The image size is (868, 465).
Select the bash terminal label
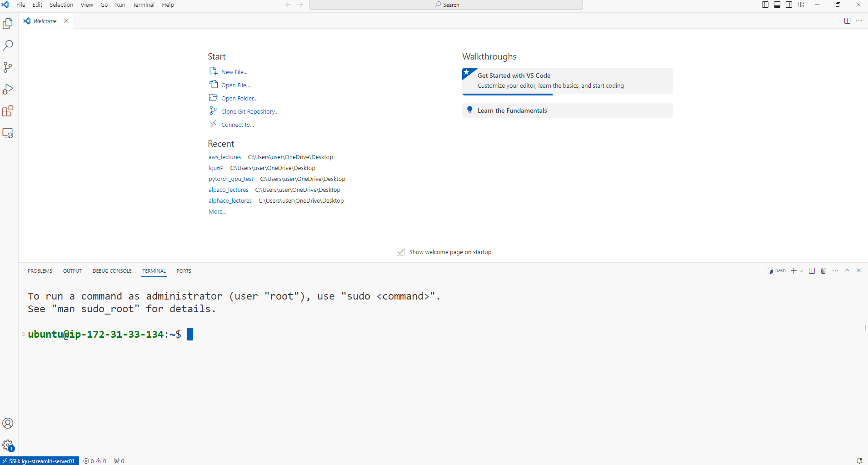pyautogui.click(x=777, y=271)
